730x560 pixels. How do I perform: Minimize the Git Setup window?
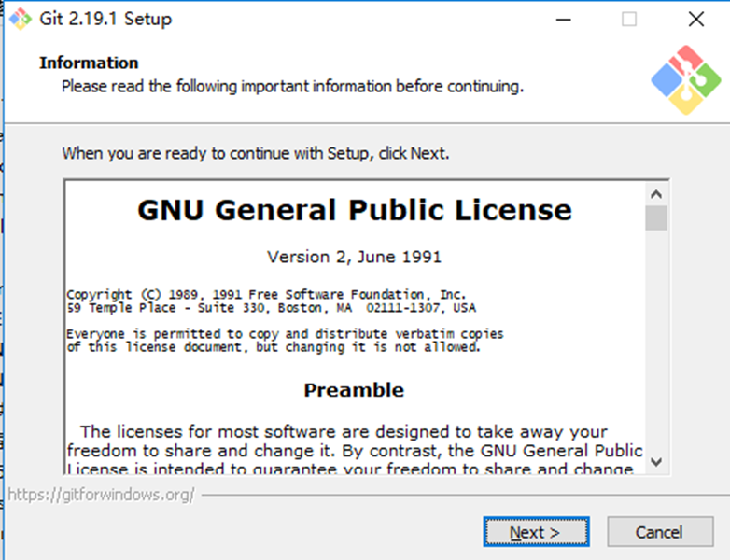(562, 19)
